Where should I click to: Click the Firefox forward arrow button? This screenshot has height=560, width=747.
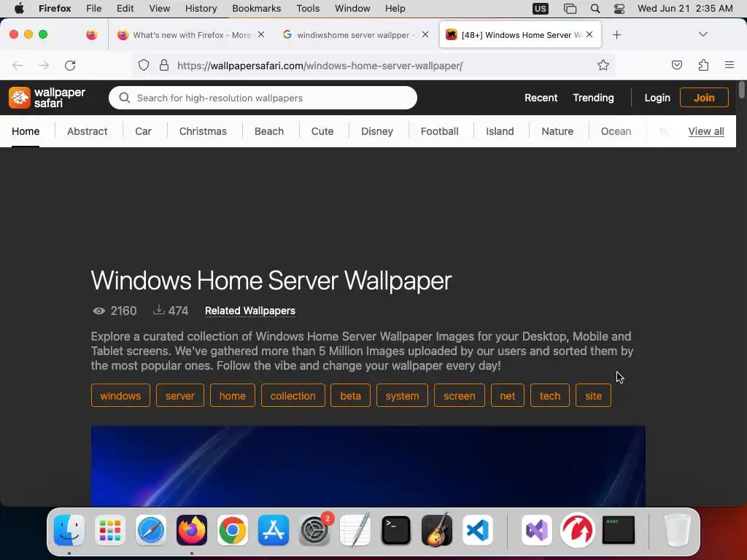point(44,65)
